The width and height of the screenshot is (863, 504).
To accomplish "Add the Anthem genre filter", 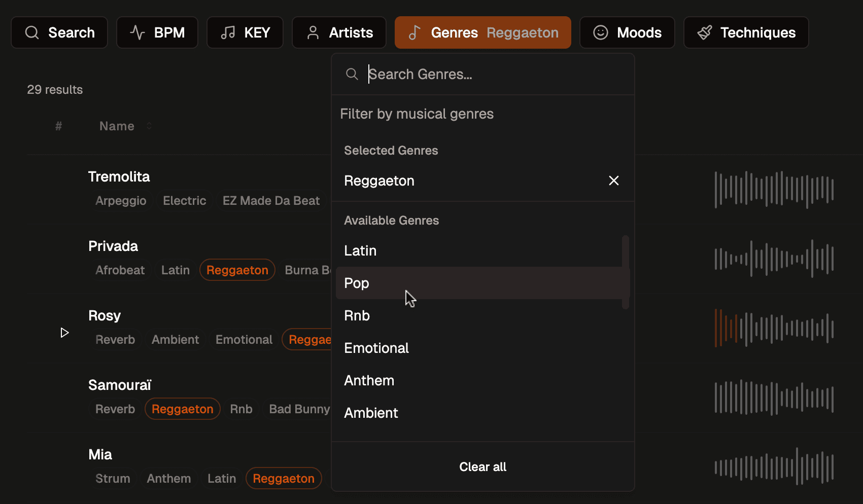I will point(369,380).
